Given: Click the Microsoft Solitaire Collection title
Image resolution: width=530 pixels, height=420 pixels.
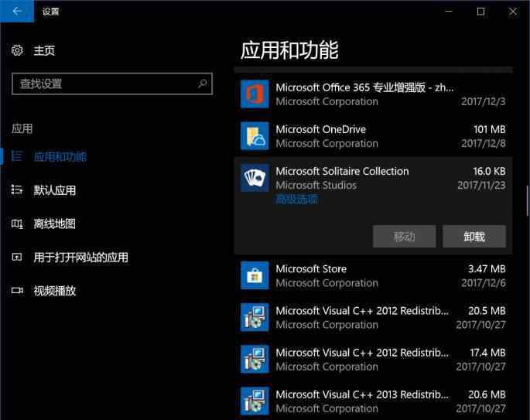Looking at the screenshot, I should click(342, 171).
